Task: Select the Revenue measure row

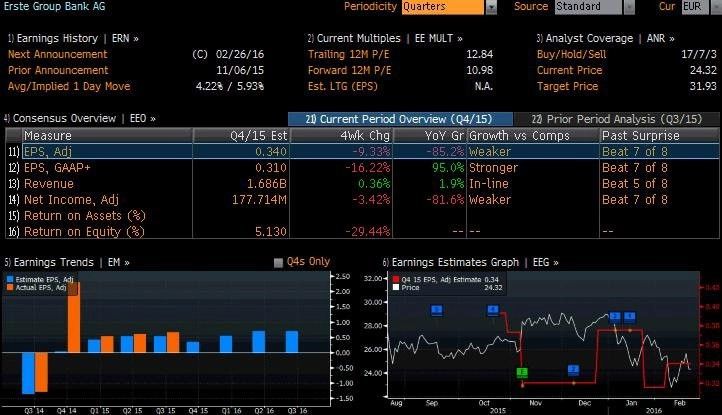Action: click(x=362, y=184)
